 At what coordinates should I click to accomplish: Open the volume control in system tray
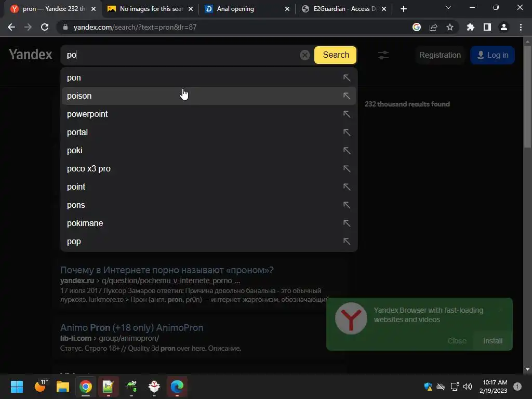click(468, 387)
